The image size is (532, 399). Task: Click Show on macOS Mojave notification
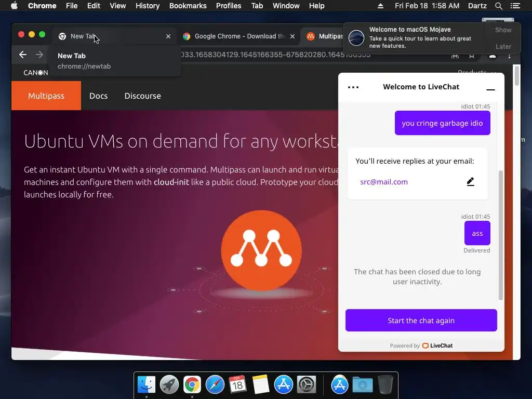[503, 30]
